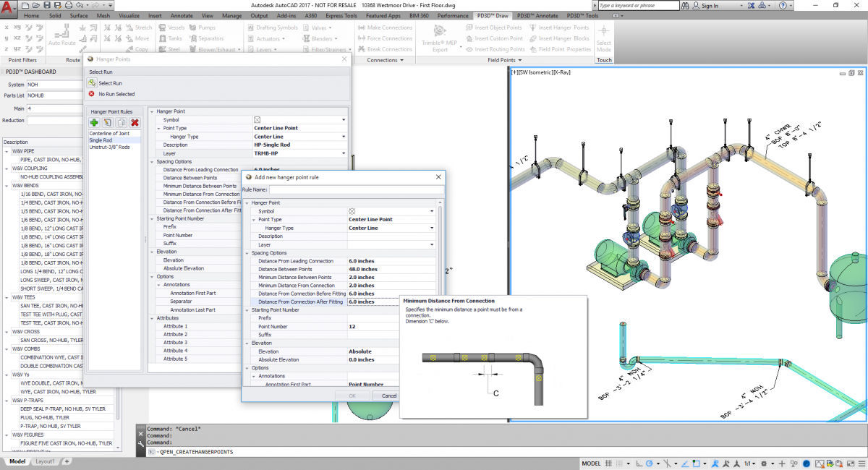Choose the Select Run radio option
The image size is (868, 470).
pyautogui.click(x=111, y=83)
